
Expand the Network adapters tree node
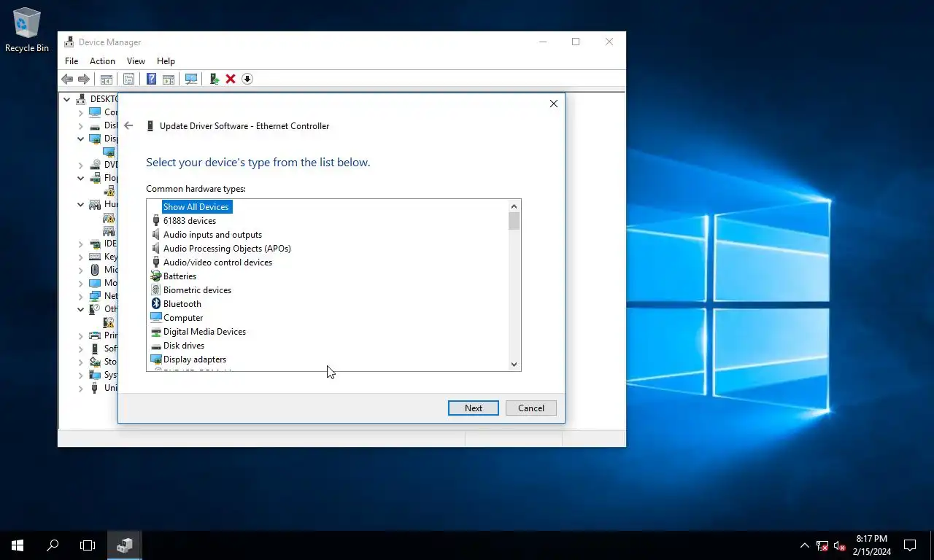[81, 296]
